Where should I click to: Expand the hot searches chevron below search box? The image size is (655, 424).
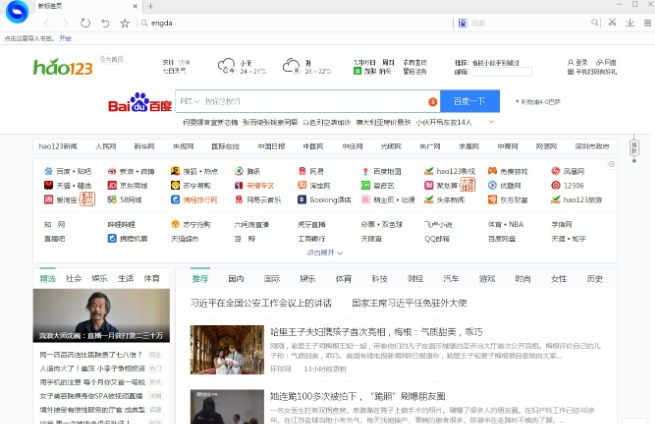pyautogui.click(x=491, y=122)
